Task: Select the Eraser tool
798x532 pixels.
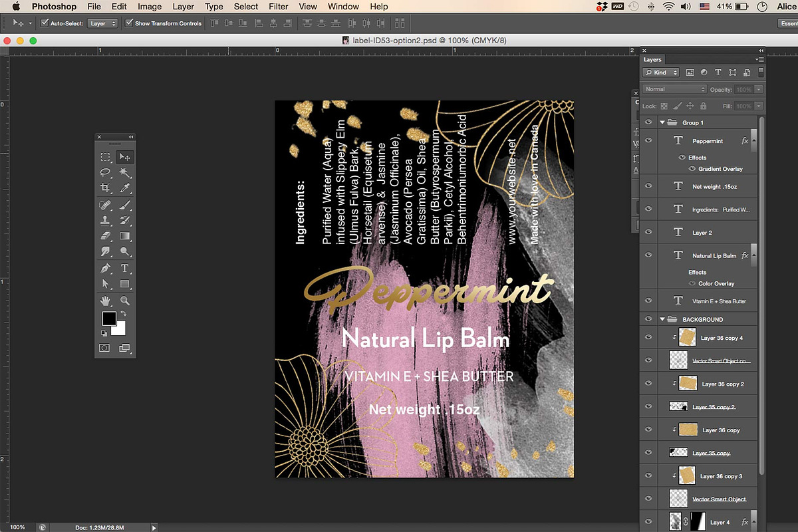Action: 105,236
